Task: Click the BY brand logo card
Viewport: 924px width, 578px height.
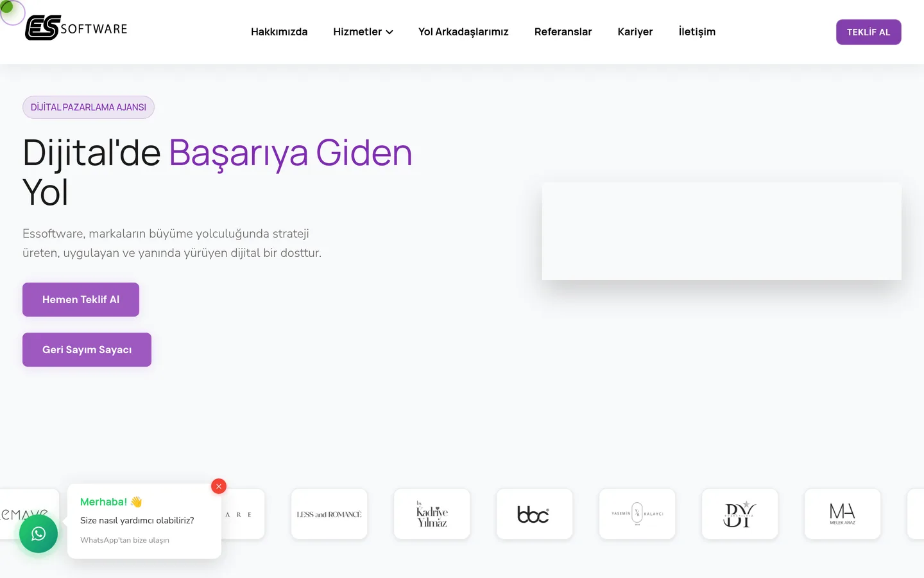Action: click(740, 514)
